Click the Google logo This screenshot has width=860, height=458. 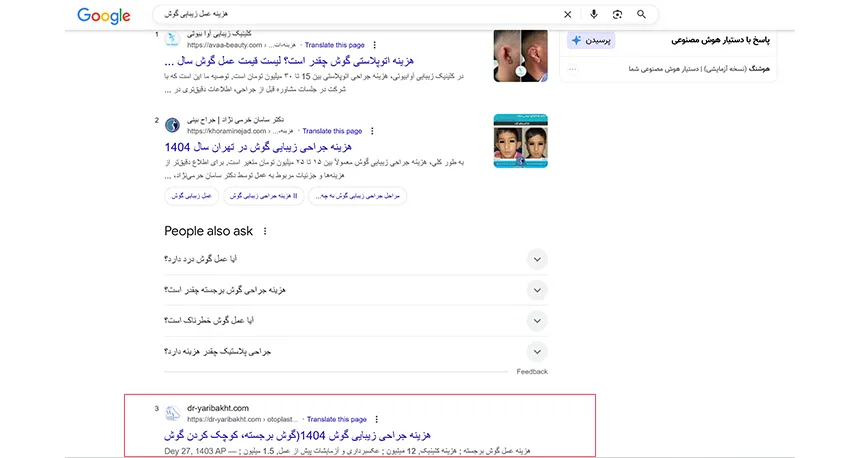(x=104, y=15)
